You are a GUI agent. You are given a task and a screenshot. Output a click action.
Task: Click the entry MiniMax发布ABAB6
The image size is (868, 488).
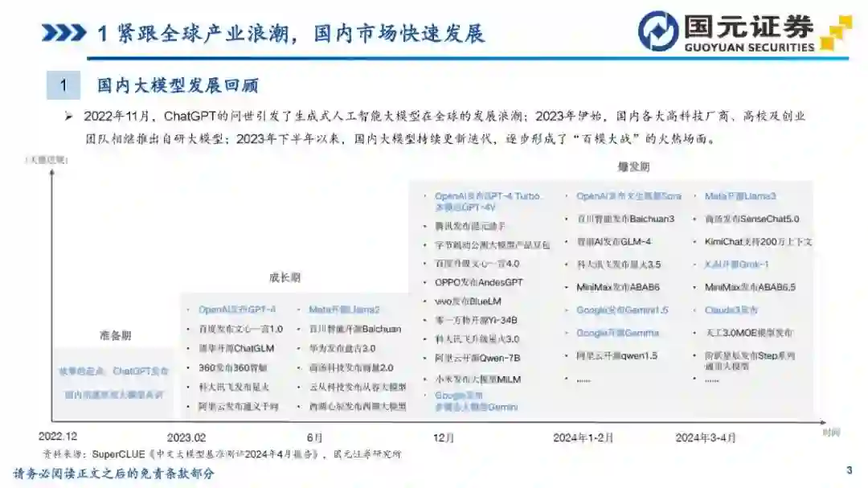click(x=618, y=287)
